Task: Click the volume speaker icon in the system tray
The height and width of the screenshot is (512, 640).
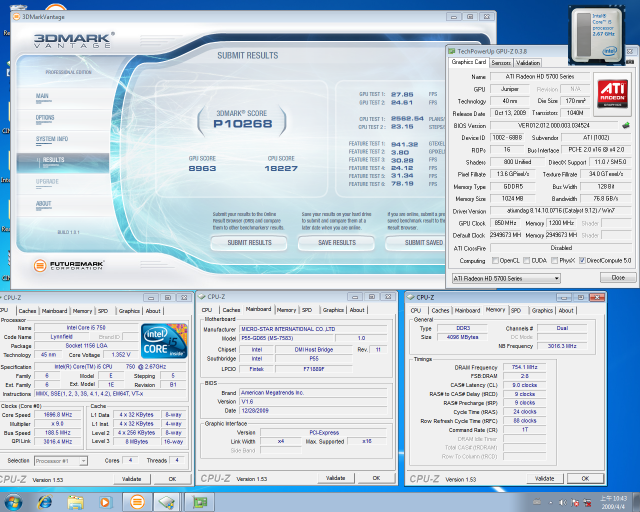Action: [563, 503]
